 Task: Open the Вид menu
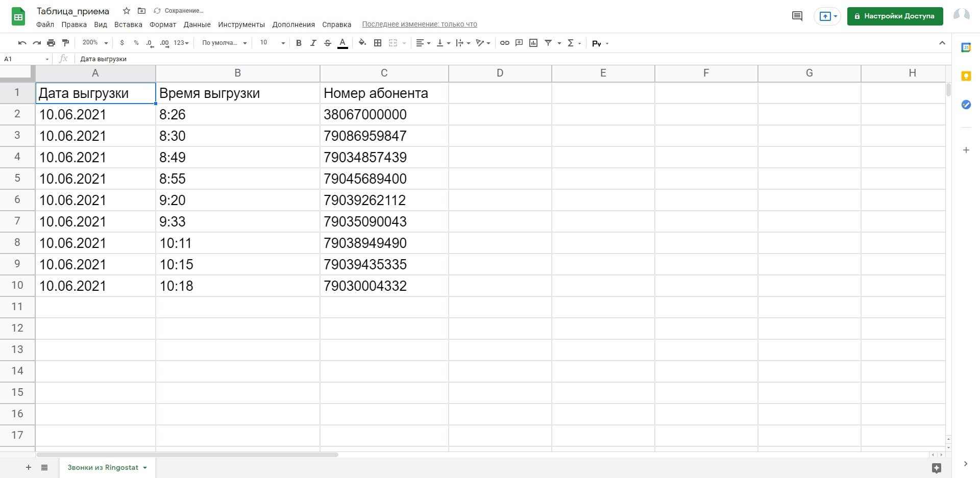pyautogui.click(x=101, y=24)
